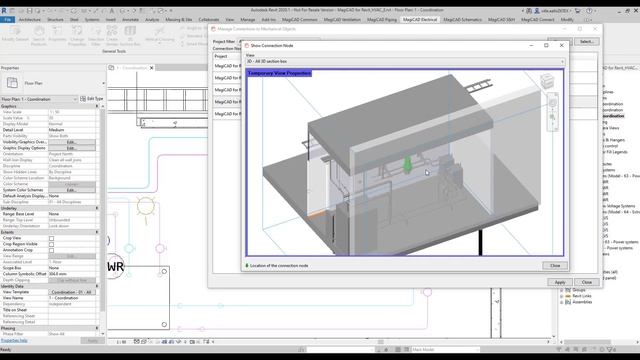
Task: Open MagiCAD Properties ribbon tool
Action: click(x=57, y=31)
